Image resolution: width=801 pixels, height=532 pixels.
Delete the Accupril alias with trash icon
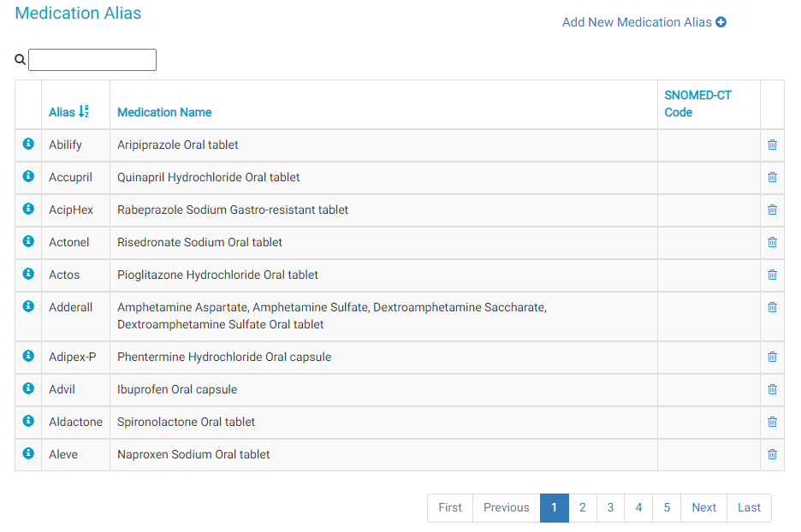coord(772,177)
